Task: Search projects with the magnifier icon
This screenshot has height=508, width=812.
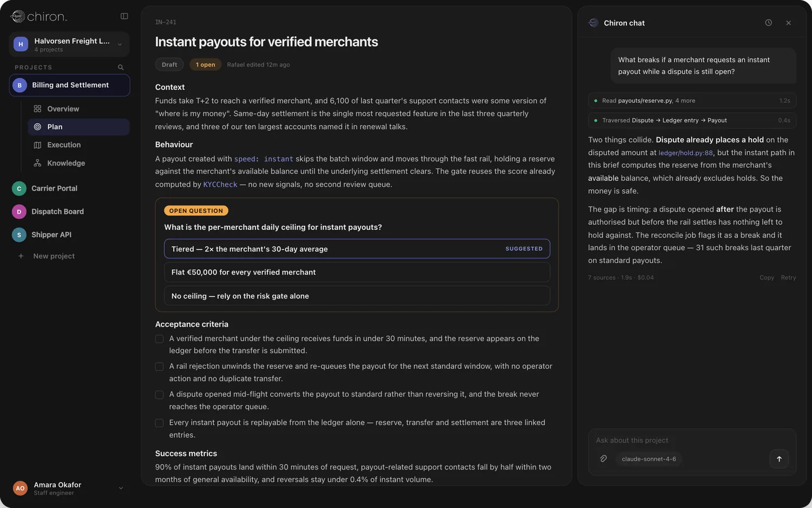Action: (121, 67)
